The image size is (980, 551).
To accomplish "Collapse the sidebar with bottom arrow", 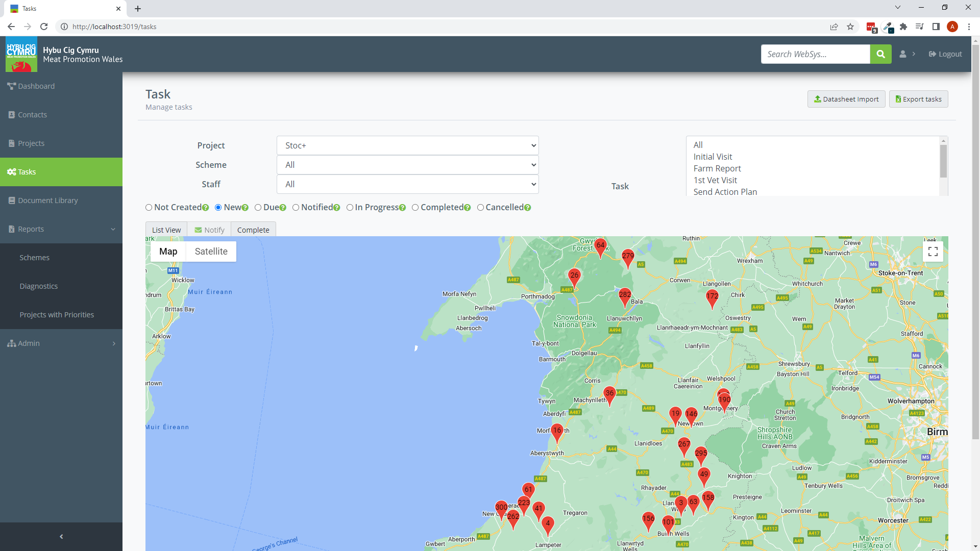I will click(x=61, y=536).
